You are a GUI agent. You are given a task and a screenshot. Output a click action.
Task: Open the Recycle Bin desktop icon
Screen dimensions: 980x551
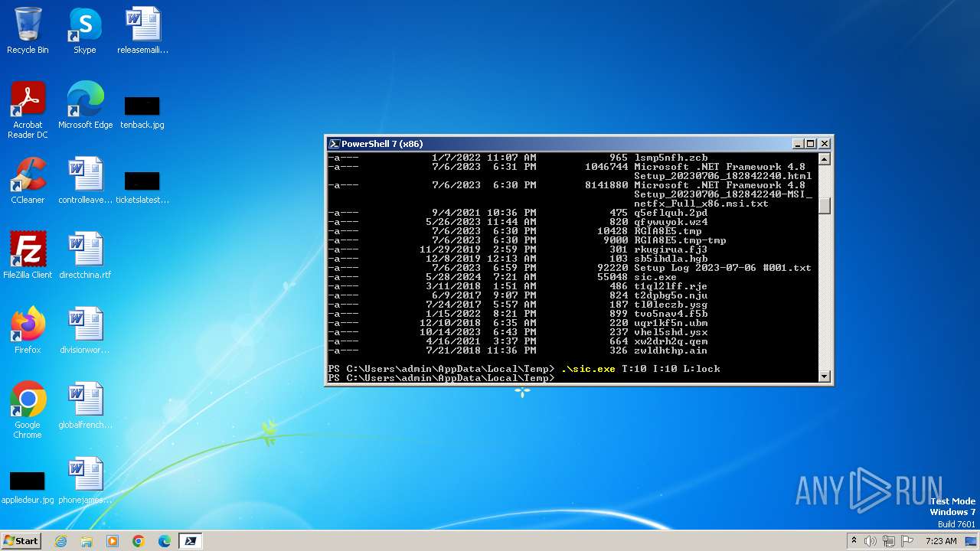click(x=28, y=31)
